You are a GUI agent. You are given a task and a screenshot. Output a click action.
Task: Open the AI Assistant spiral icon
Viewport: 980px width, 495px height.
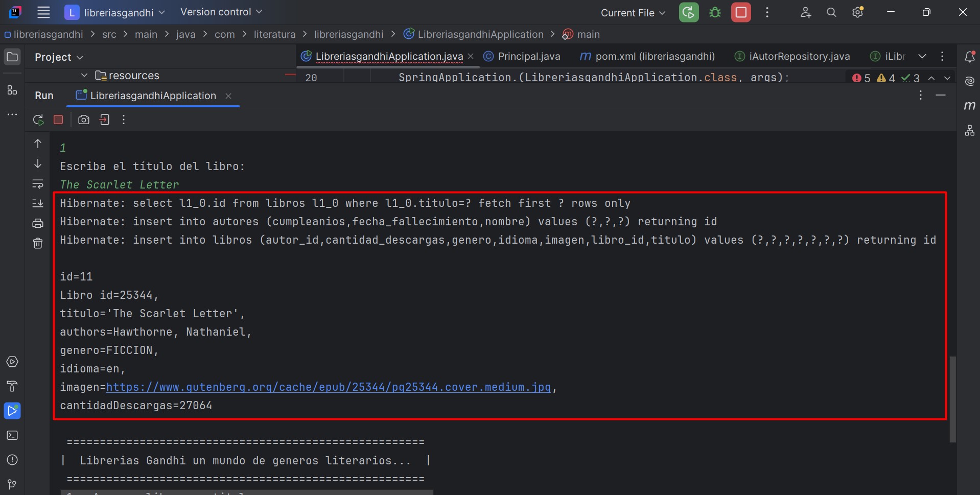click(x=970, y=81)
